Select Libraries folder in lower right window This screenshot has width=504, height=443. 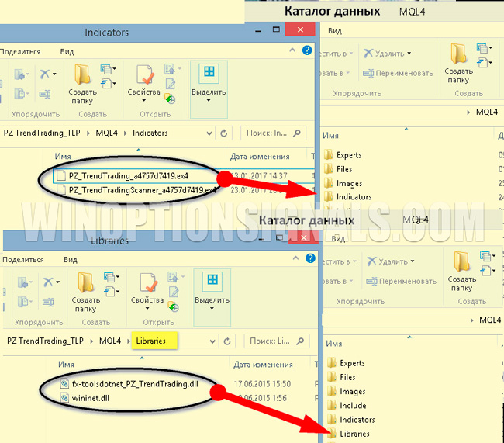354,434
